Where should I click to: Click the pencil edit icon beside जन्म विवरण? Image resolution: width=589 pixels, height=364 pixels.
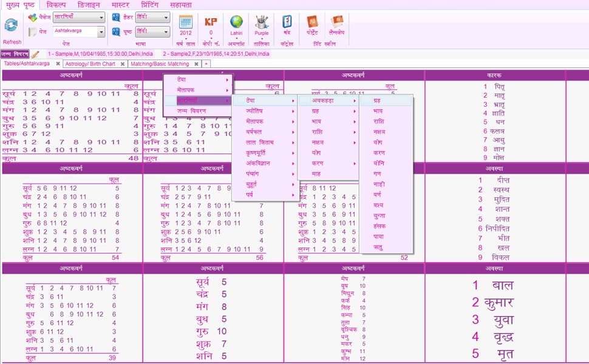click(35, 55)
